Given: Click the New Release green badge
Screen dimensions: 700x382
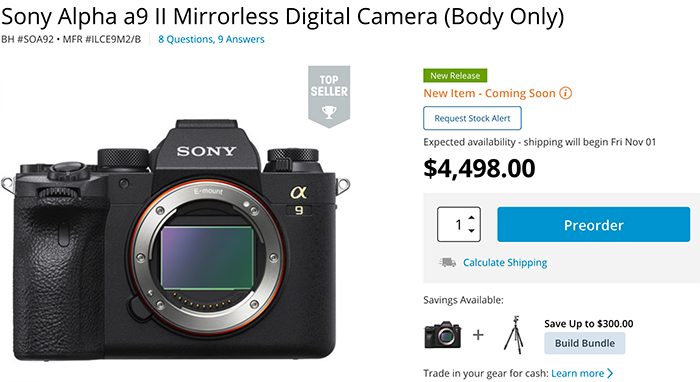Looking at the screenshot, I should point(455,76).
